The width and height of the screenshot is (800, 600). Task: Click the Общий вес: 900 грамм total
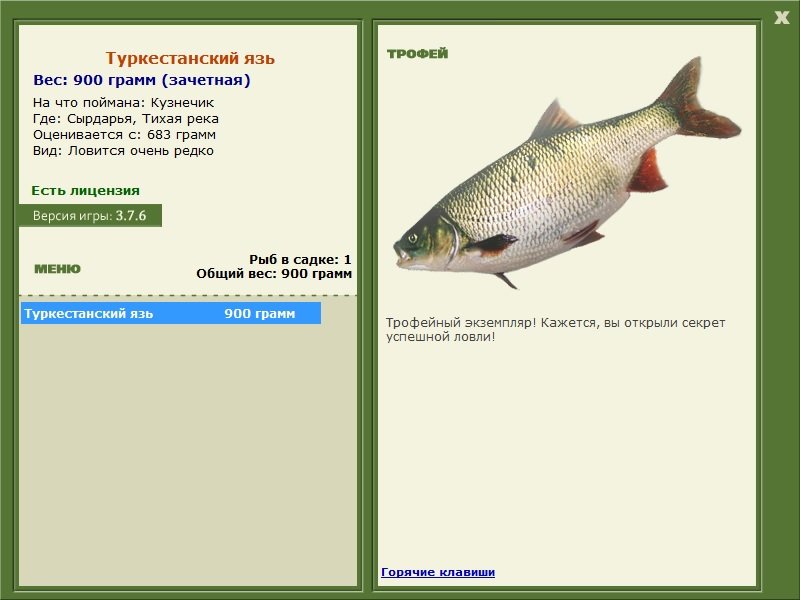(x=274, y=273)
